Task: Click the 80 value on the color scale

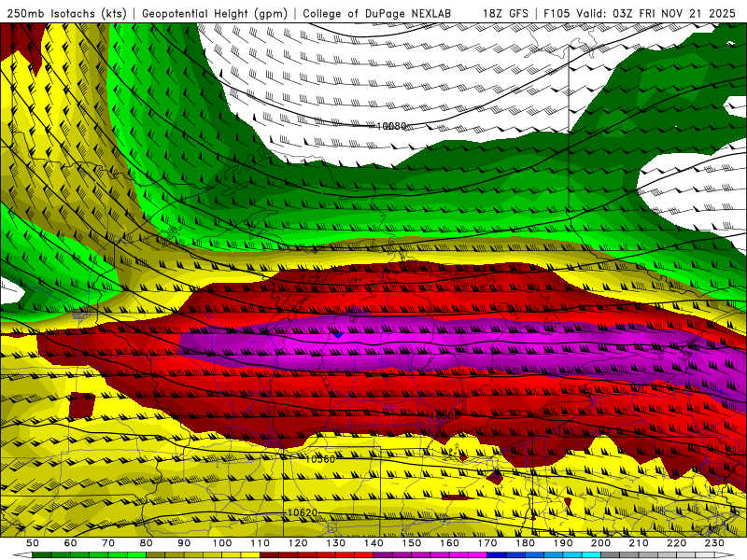Action: pos(146,543)
